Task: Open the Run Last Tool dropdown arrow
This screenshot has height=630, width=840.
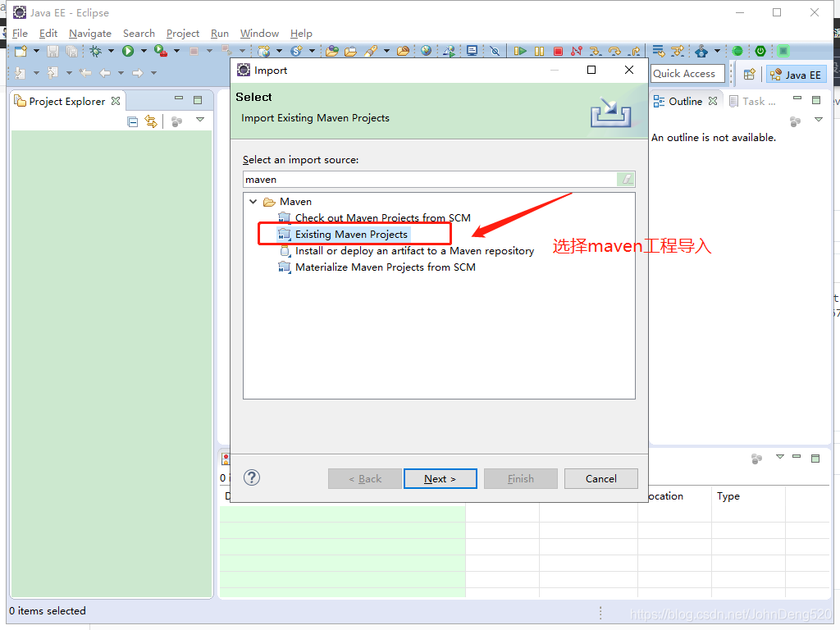Action: point(176,51)
